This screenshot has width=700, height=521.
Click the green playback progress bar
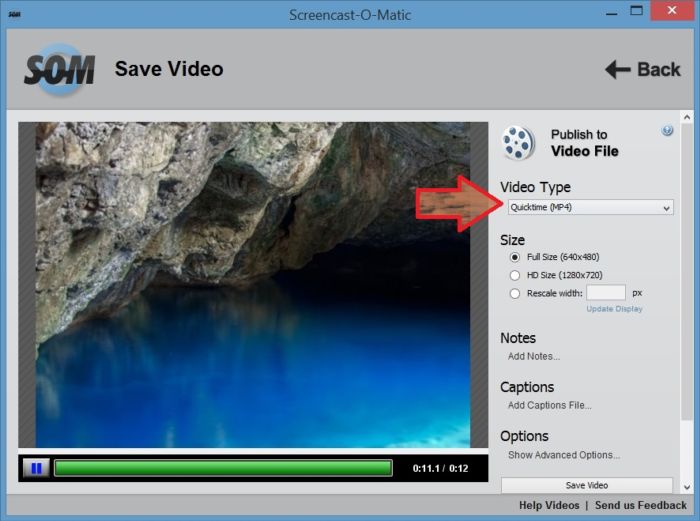tap(223, 468)
